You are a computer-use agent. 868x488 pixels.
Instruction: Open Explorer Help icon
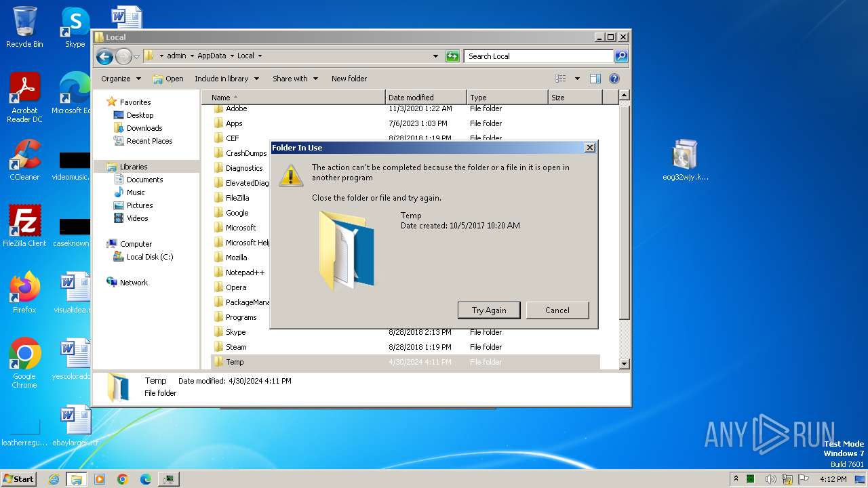pyautogui.click(x=614, y=79)
